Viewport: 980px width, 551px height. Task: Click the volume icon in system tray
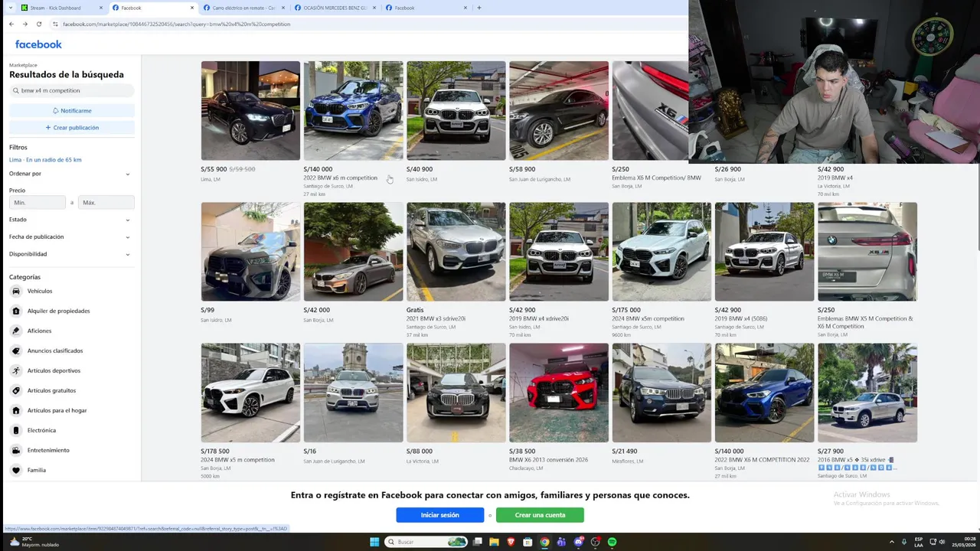click(941, 542)
